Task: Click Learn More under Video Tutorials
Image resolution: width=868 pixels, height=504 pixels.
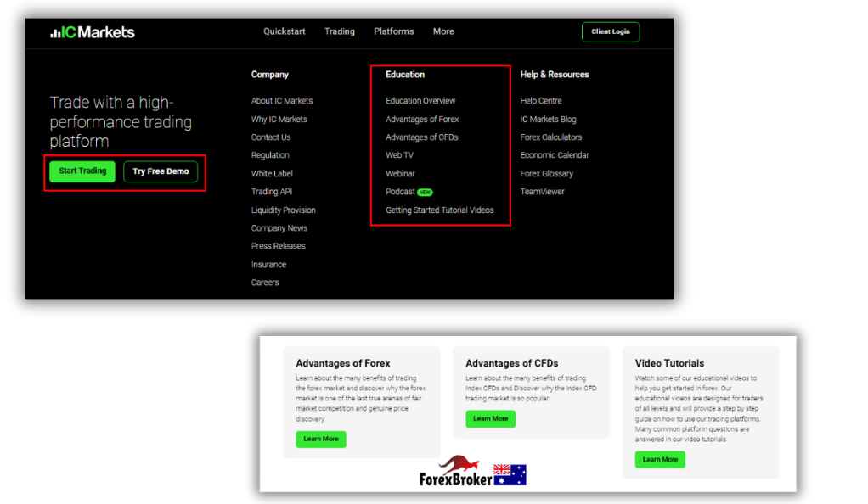Action: click(660, 459)
